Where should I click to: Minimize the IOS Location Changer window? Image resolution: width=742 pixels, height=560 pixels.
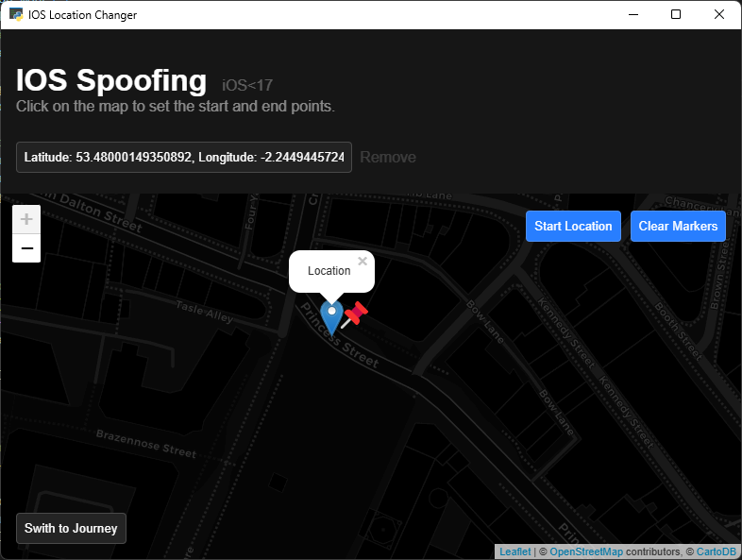(x=632, y=14)
